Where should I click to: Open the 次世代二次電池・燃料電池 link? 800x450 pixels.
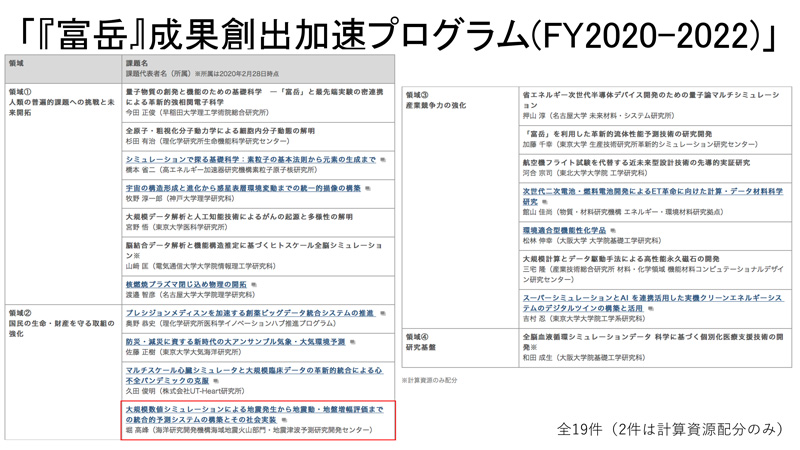click(653, 196)
